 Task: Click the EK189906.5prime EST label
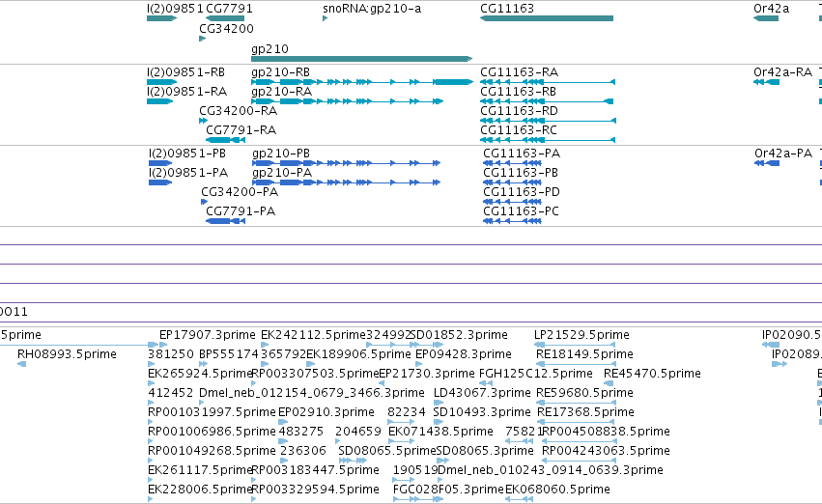click(358, 354)
